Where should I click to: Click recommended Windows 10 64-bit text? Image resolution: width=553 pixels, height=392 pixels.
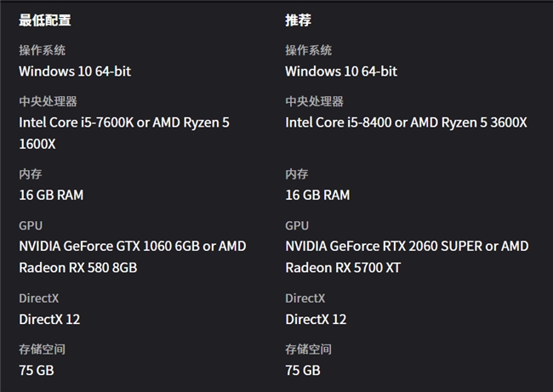point(341,71)
